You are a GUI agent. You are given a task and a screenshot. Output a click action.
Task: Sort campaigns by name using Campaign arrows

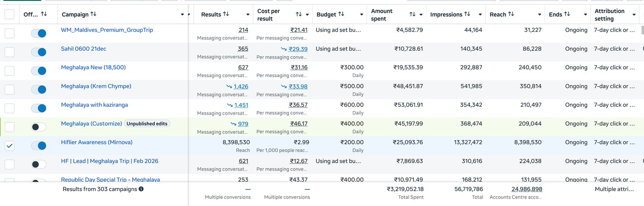pyautogui.click(x=93, y=14)
